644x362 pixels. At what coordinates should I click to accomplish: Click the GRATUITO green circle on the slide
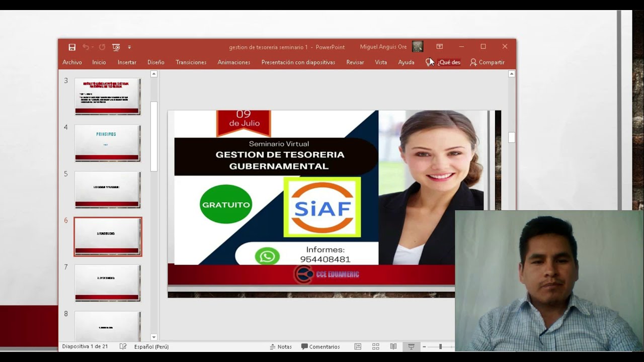pyautogui.click(x=226, y=204)
